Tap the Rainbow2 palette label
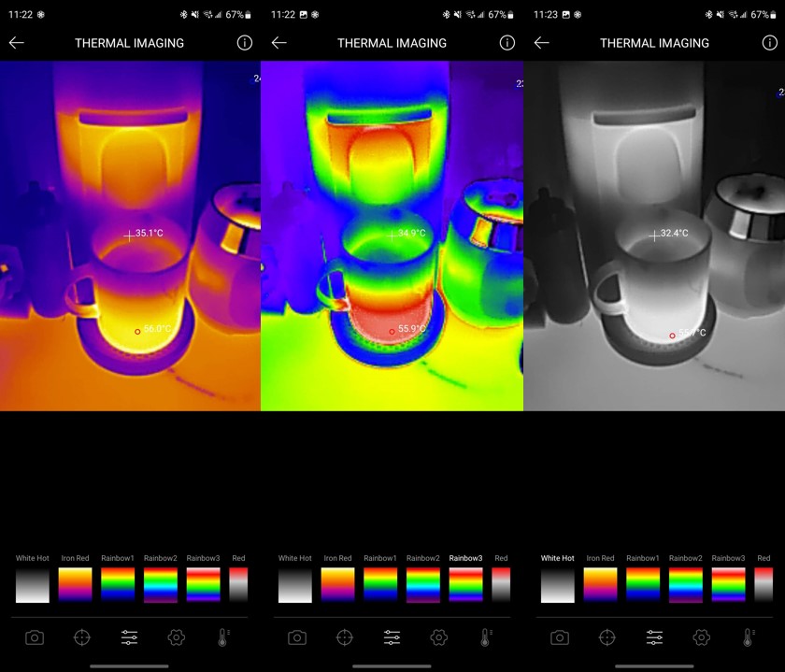The image size is (785, 672). [160, 558]
